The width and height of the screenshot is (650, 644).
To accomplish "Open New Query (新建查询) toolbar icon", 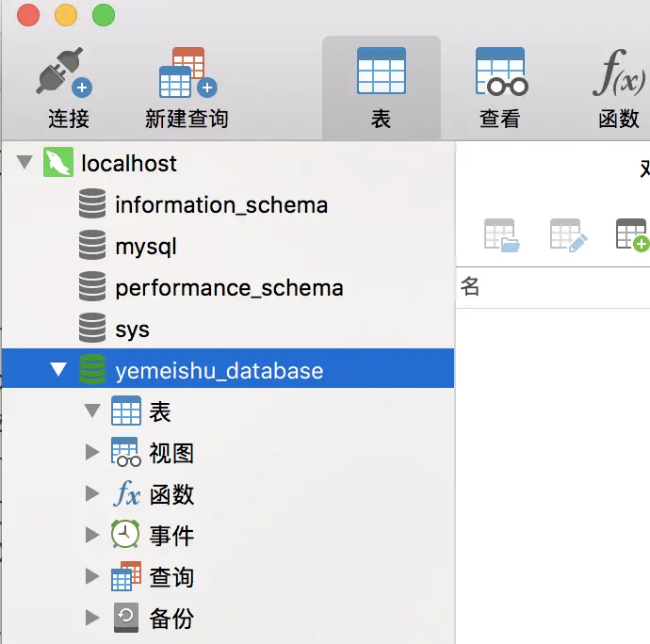I will pos(187,72).
